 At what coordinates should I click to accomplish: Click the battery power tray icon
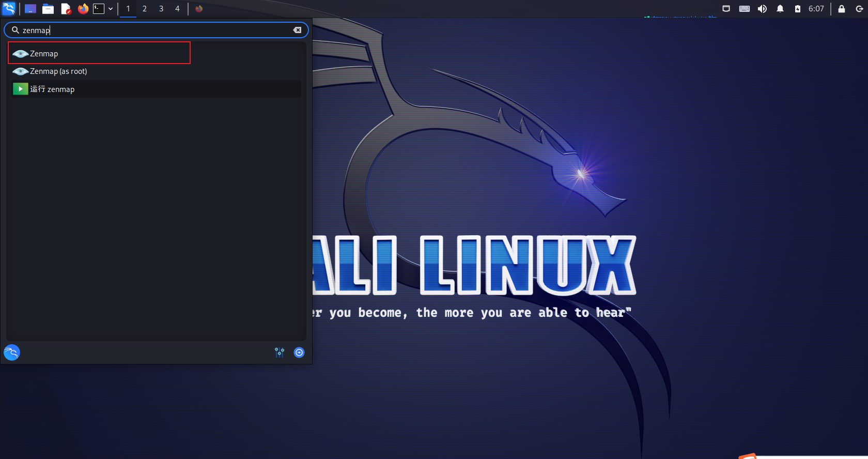coord(798,9)
